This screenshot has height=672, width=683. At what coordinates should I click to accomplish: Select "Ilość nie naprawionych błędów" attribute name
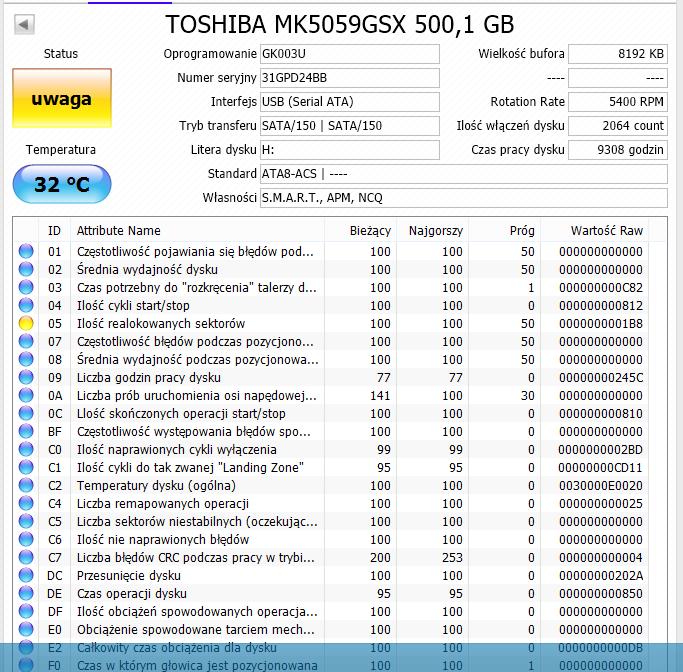[162, 540]
